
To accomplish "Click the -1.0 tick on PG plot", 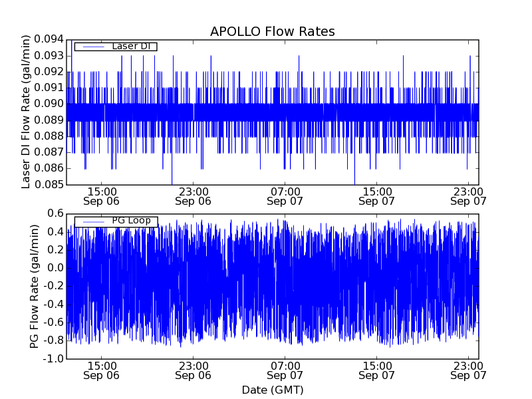I will pyautogui.click(x=53, y=359).
